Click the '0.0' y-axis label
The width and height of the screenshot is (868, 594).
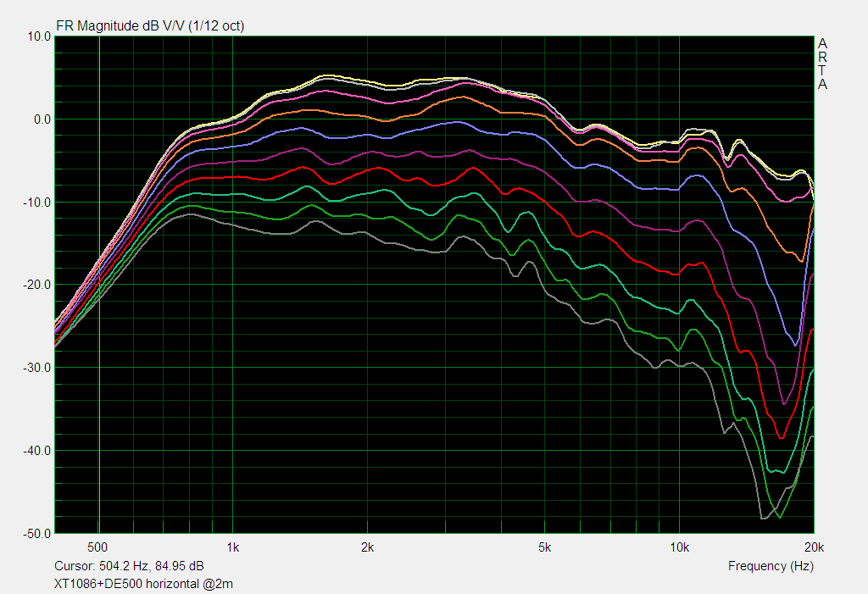point(42,119)
